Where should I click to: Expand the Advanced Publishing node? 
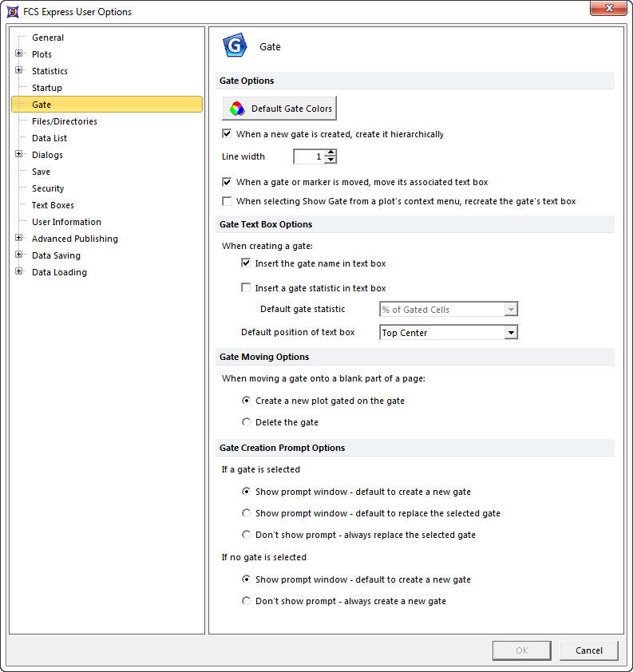pyautogui.click(x=18, y=239)
